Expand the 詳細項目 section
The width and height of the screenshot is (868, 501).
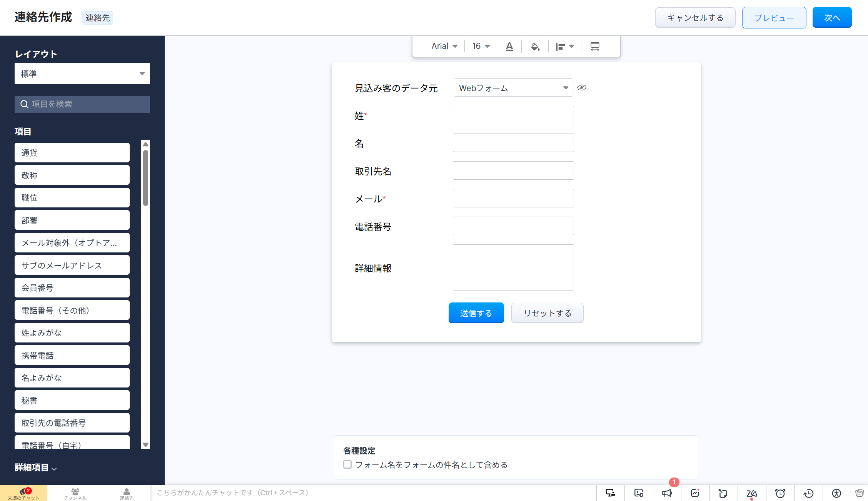[x=36, y=468]
